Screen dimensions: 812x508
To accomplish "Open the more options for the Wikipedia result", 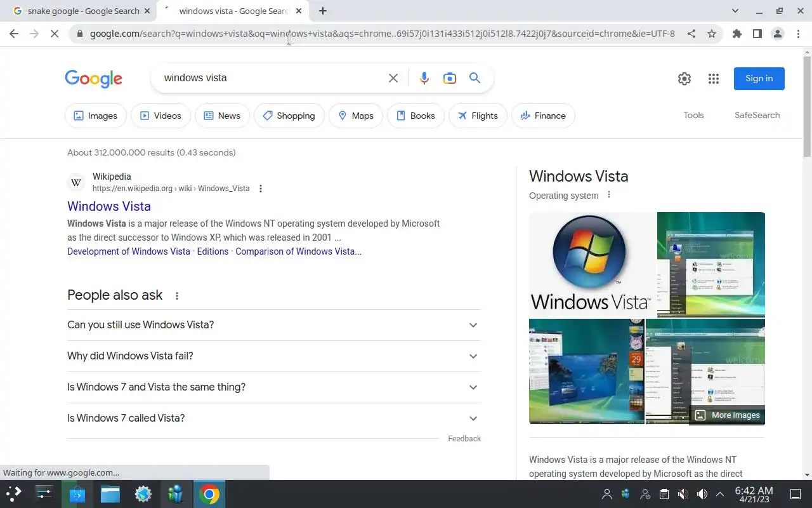I will click(x=261, y=189).
